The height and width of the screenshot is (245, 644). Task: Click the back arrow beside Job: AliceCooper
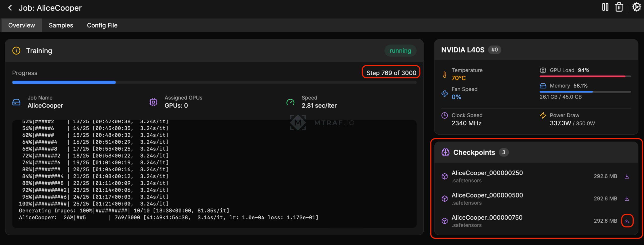(10, 8)
